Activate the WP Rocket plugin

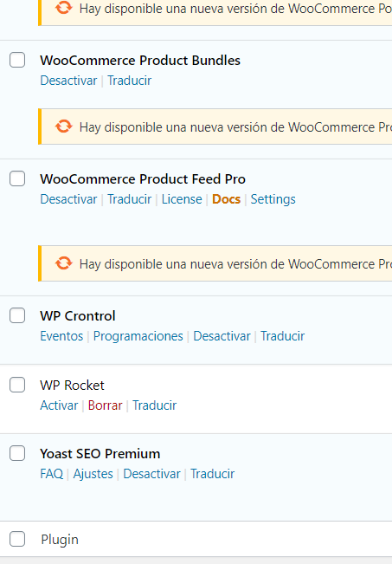59,405
